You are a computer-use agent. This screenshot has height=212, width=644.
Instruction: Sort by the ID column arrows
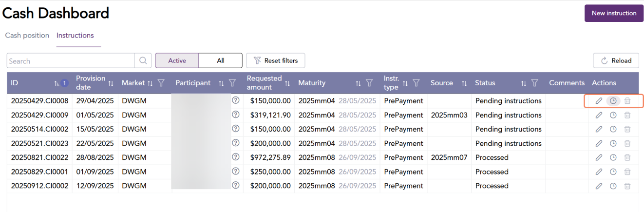(x=57, y=83)
